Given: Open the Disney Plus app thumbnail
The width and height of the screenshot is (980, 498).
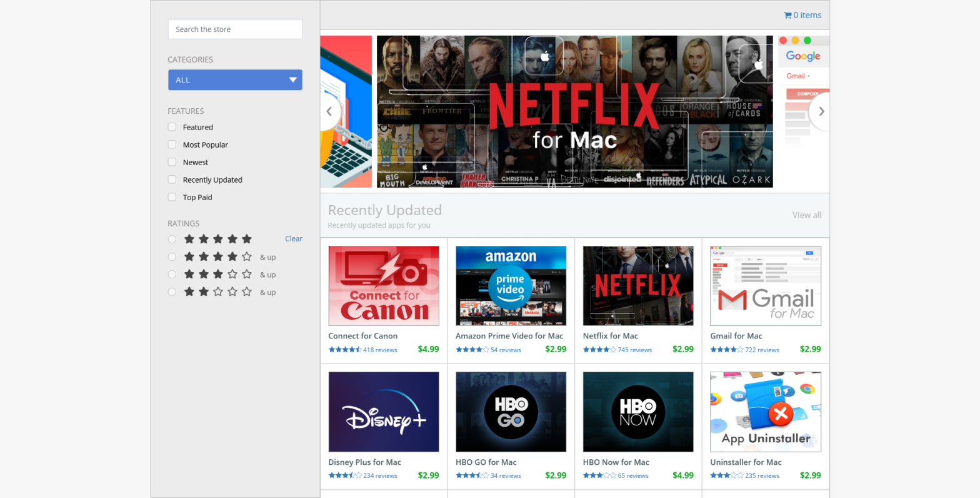Looking at the screenshot, I should tap(384, 412).
